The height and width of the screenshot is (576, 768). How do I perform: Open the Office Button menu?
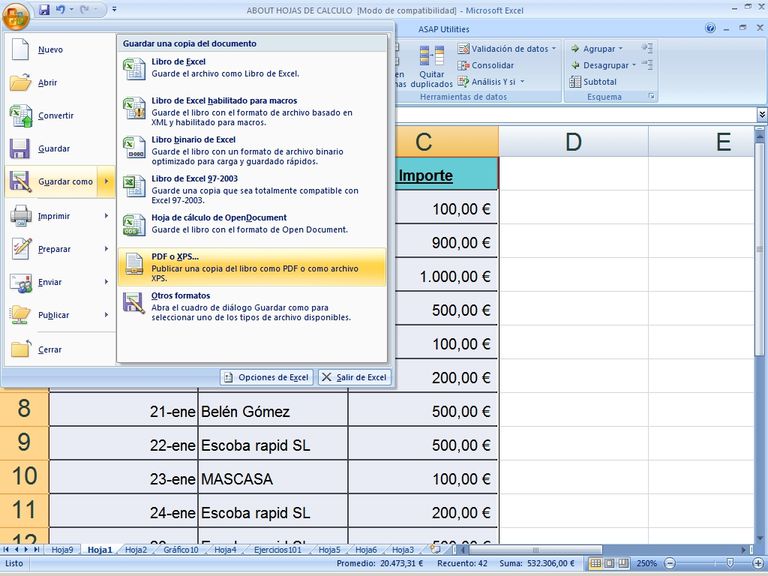pos(15,16)
